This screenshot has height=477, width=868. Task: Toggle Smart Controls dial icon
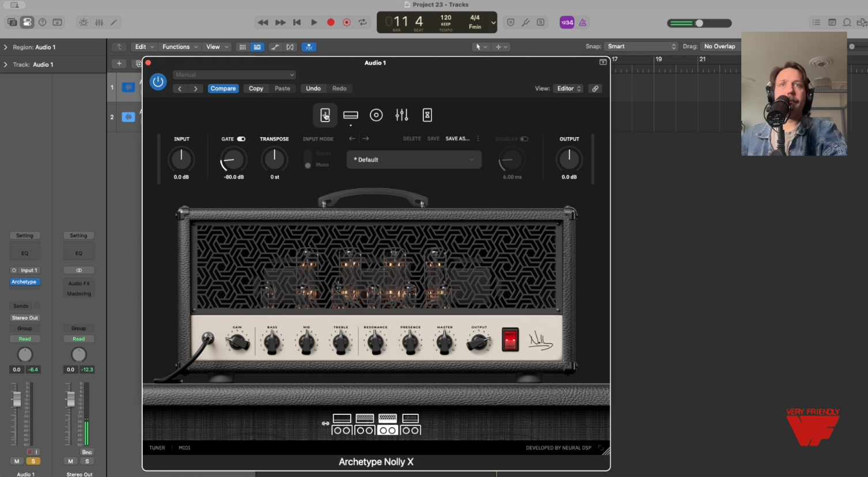84,22
